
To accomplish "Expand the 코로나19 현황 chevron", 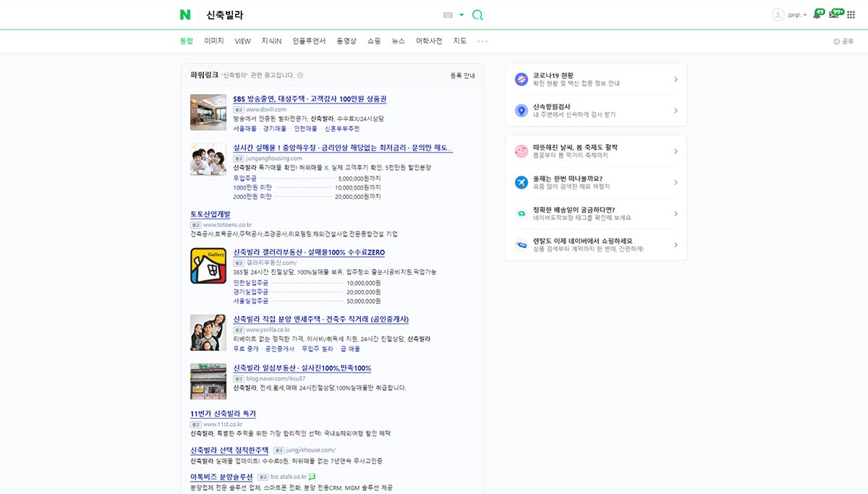I will 676,79.
